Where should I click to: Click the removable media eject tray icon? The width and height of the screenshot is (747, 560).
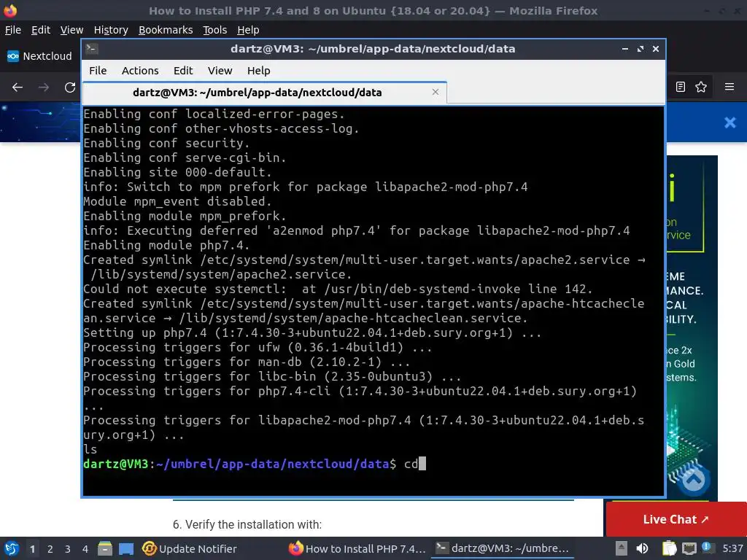[621, 548]
